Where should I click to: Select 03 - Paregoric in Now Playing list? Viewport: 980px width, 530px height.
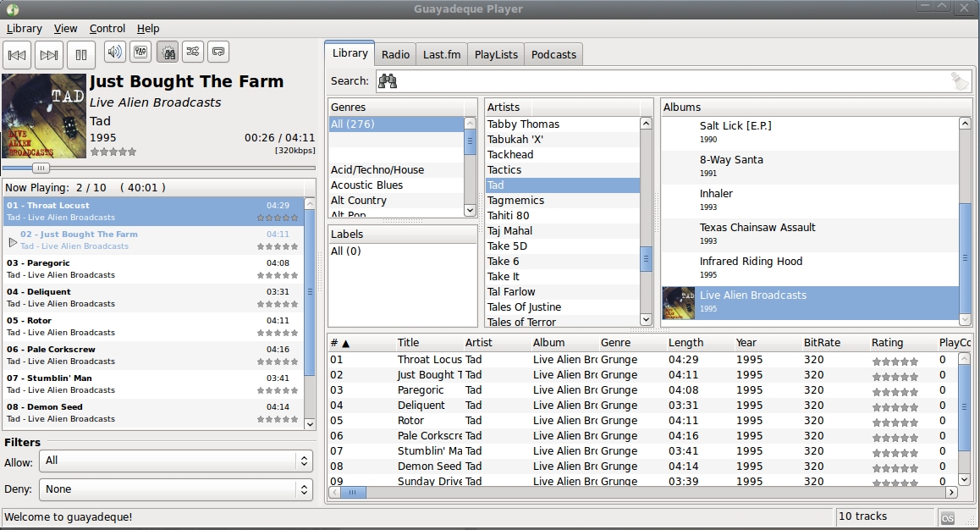(x=153, y=268)
